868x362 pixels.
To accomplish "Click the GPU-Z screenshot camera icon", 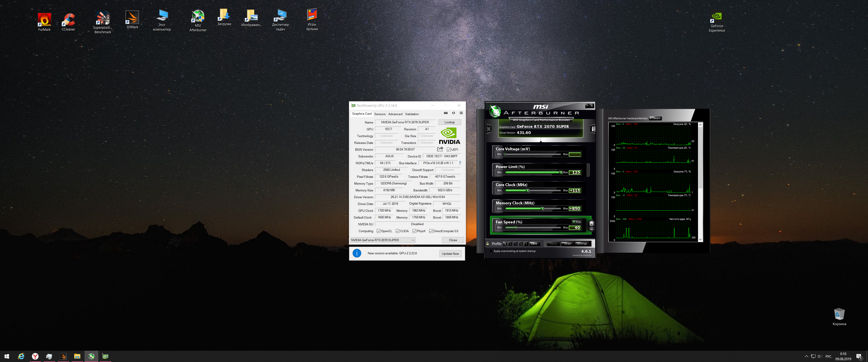I will (x=446, y=113).
